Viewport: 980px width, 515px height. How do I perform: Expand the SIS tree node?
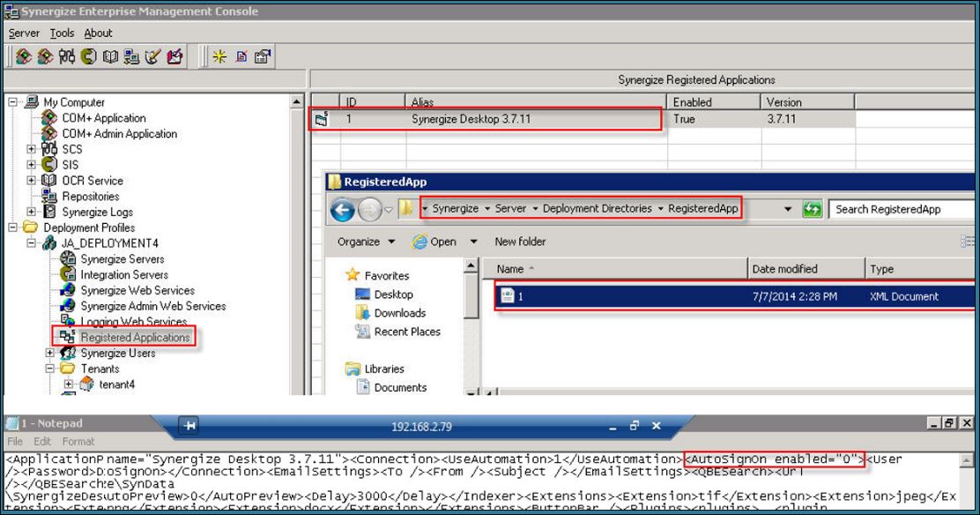[31, 165]
